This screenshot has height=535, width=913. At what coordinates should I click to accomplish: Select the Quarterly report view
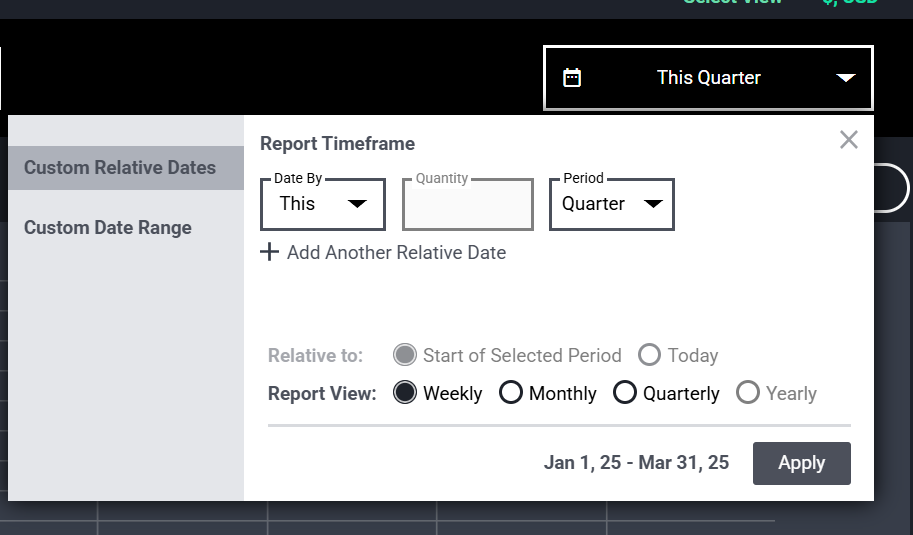click(625, 392)
